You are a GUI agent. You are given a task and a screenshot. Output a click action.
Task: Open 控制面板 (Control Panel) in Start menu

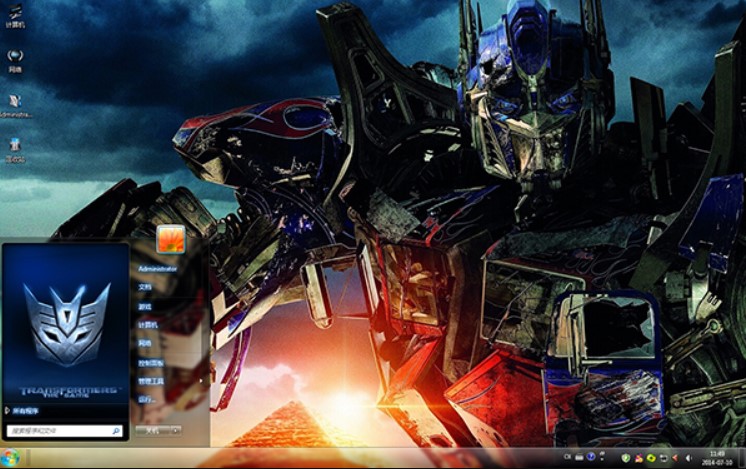pos(151,363)
